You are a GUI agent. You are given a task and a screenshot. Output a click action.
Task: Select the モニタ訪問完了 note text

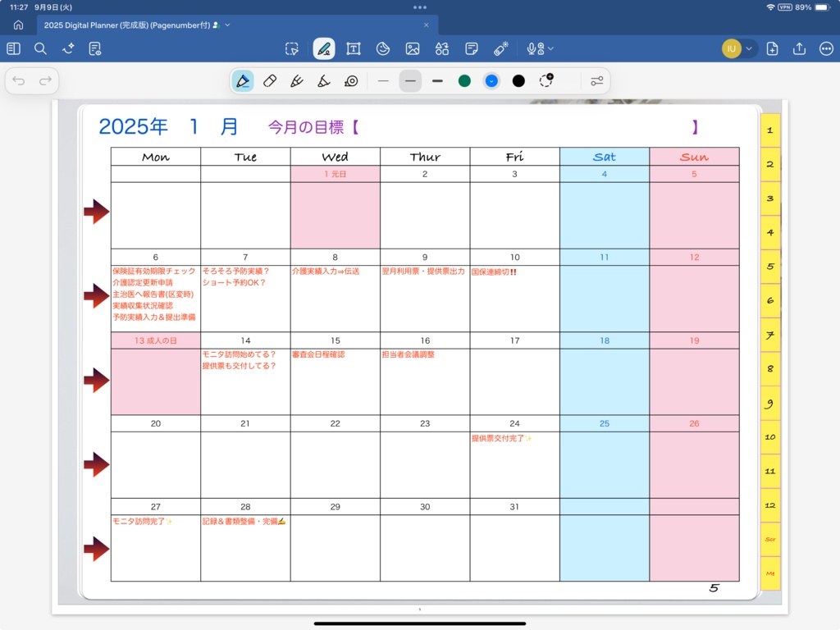[x=143, y=521]
